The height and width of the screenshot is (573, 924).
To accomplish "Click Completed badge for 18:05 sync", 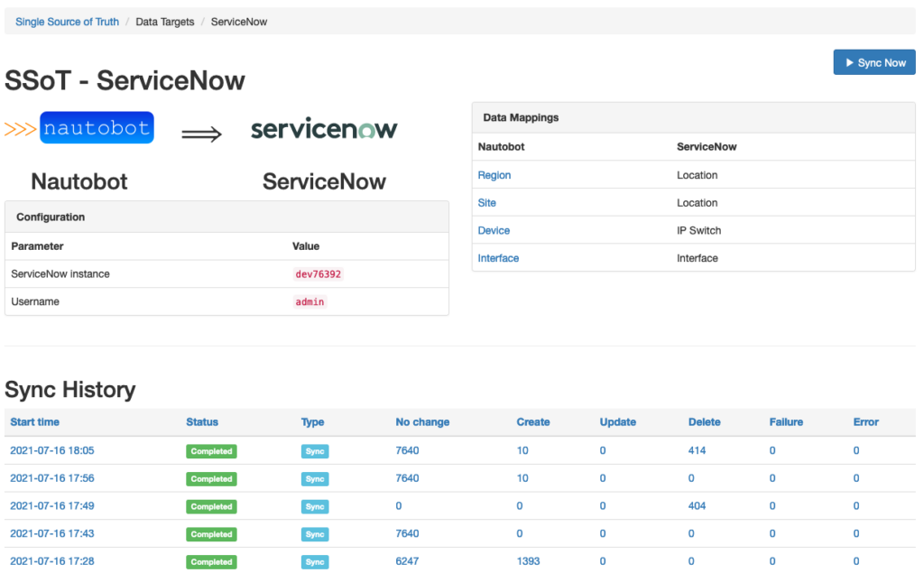I will tap(211, 451).
